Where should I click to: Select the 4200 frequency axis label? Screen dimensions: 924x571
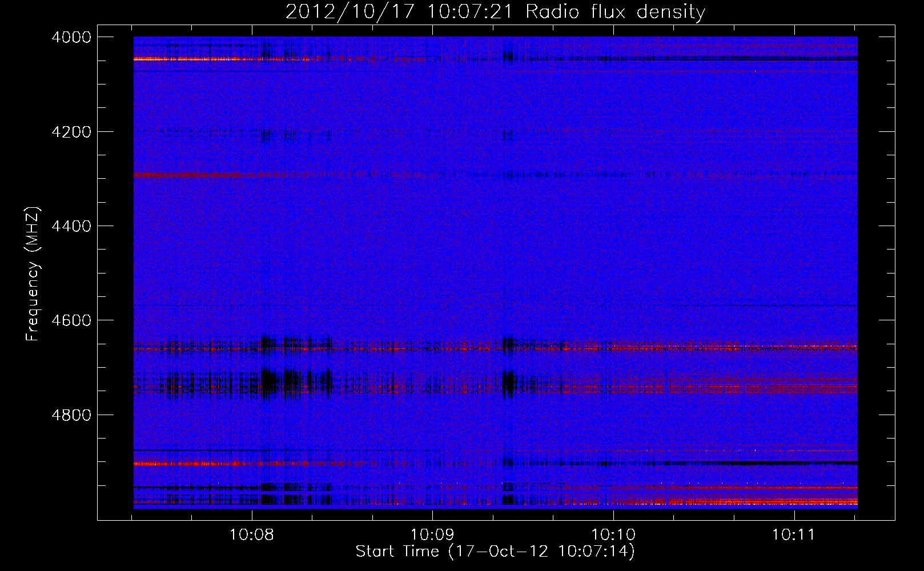[71, 132]
